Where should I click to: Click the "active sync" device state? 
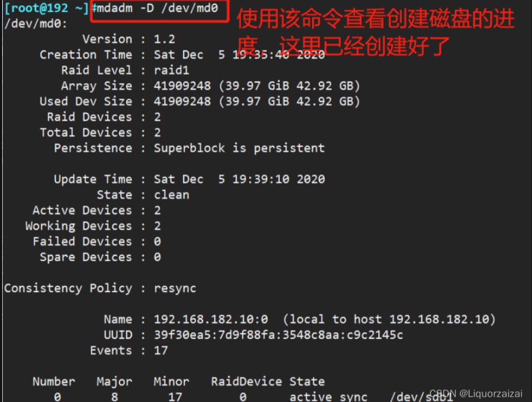[x=328, y=397]
